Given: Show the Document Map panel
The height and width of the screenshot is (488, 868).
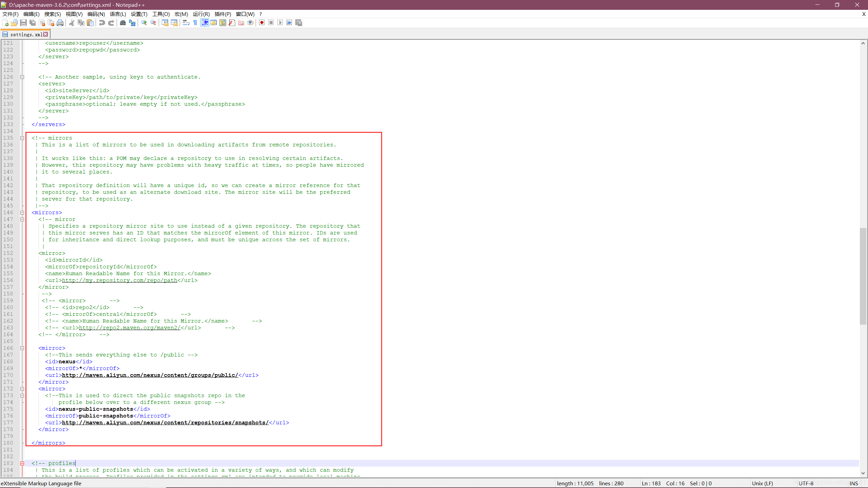Looking at the screenshot, I should (x=223, y=23).
